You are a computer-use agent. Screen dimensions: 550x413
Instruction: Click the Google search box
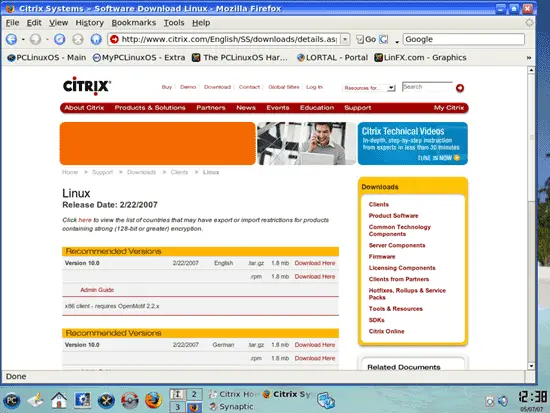tap(464, 39)
